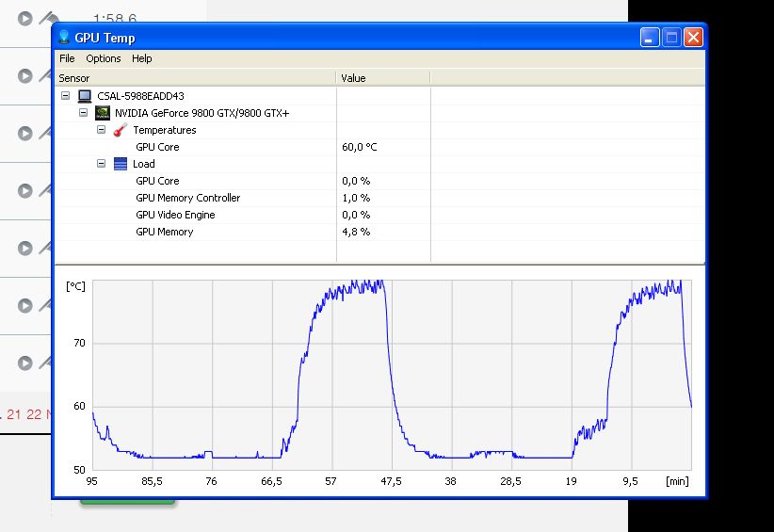Click the computer icon beside CSAL-5988EADD43
This screenshot has width=774, height=532.
point(85,96)
